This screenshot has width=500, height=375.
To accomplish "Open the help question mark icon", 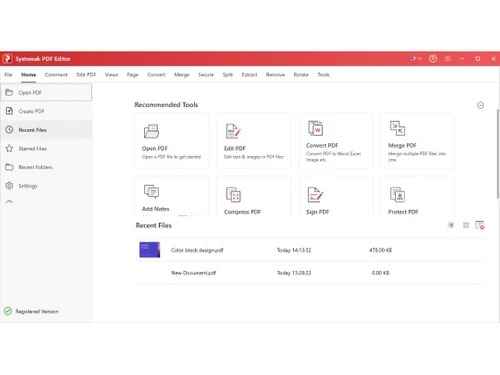I will pos(433,59).
